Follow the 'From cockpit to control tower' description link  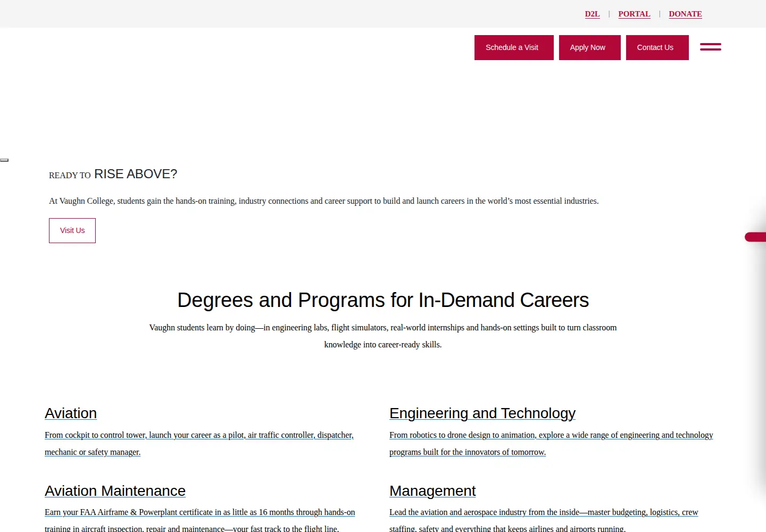[x=199, y=443]
